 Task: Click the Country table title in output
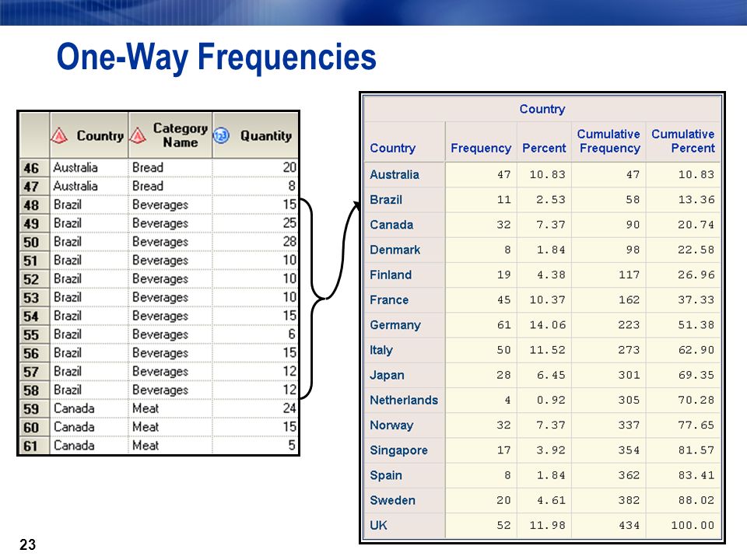pos(542,109)
